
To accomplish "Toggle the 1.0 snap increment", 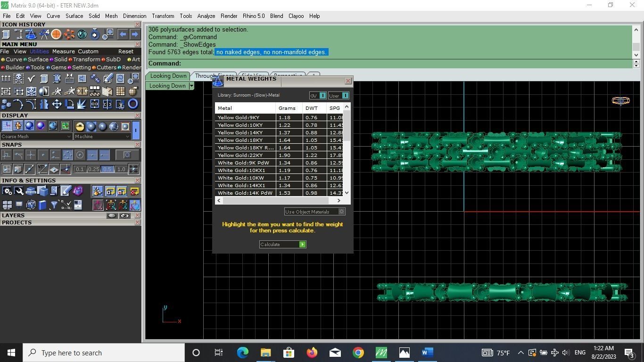I will pos(121,169).
